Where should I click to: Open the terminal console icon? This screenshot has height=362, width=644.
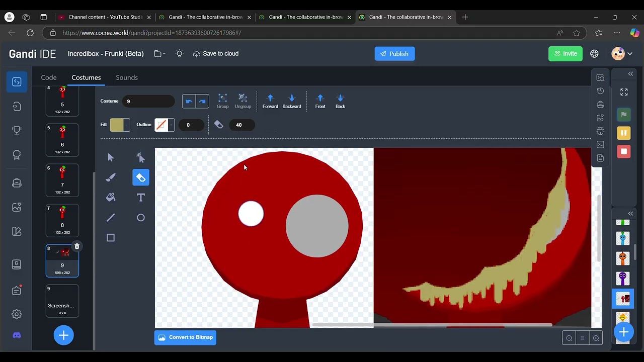[x=600, y=145]
